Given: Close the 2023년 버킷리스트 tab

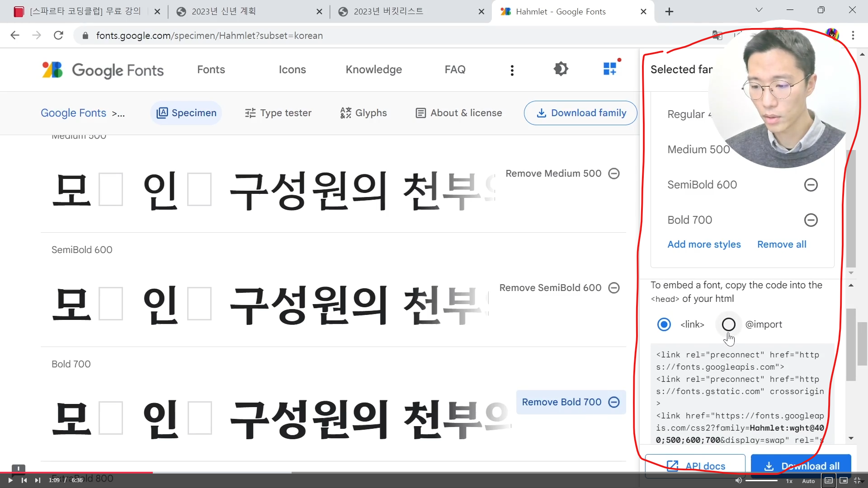Looking at the screenshot, I should (481, 12).
